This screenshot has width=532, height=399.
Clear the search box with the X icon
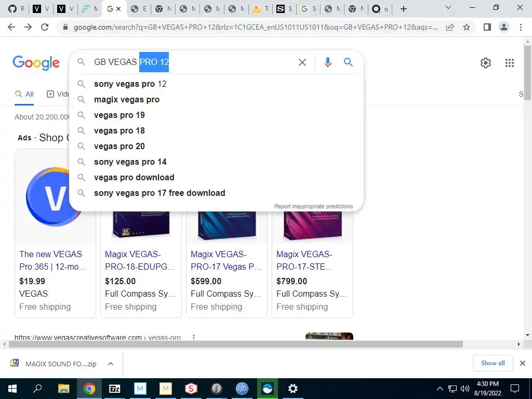tap(302, 62)
